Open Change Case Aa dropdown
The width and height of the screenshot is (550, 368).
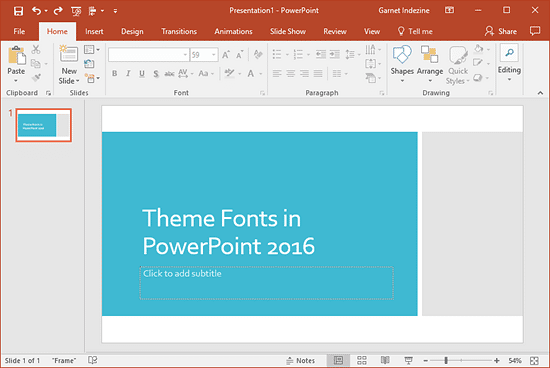click(206, 74)
